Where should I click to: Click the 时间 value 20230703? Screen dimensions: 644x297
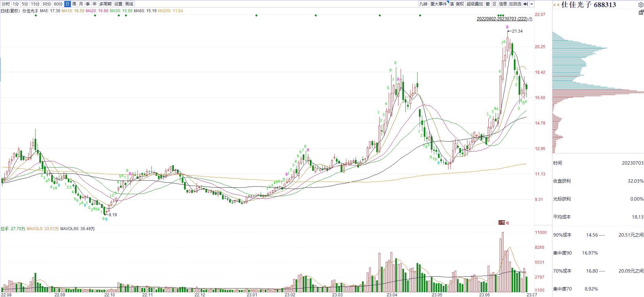(632, 163)
